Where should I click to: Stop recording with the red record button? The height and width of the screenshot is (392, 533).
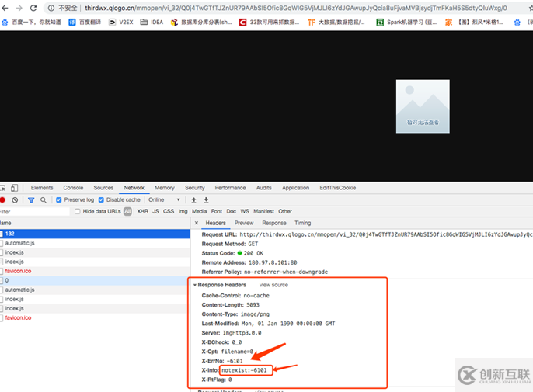[3, 200]
